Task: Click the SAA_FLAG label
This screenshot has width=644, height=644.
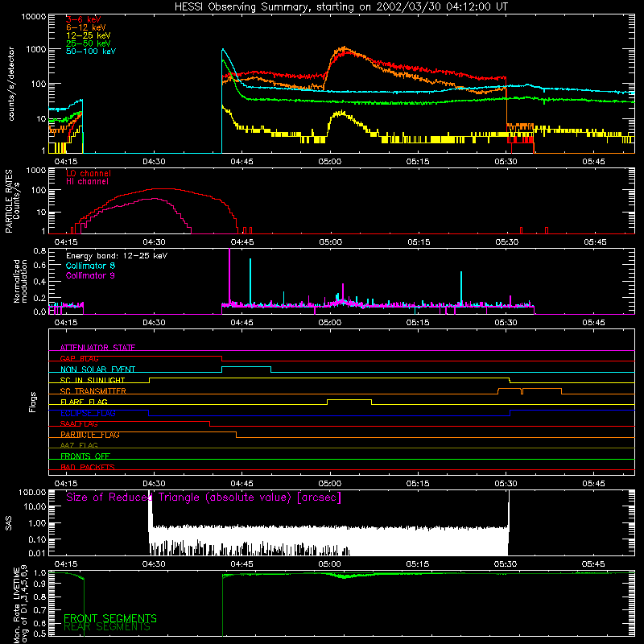Action: [x=79, y=424]
